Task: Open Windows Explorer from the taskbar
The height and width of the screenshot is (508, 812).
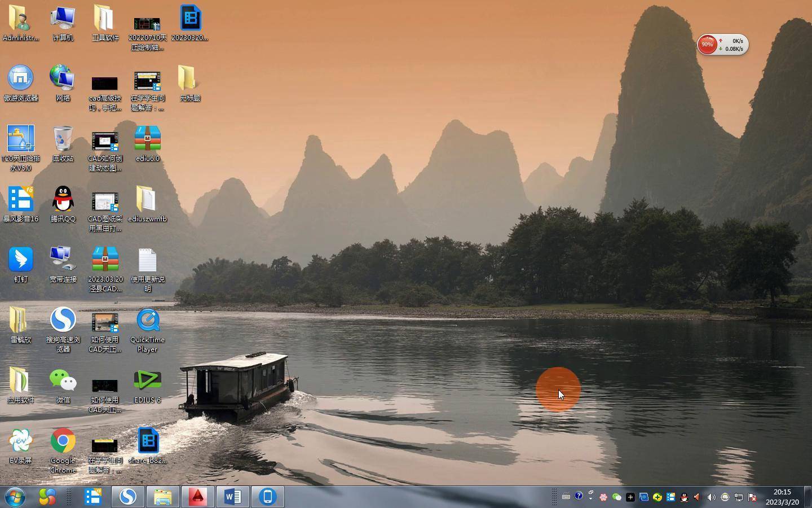Action: [163, 497]
